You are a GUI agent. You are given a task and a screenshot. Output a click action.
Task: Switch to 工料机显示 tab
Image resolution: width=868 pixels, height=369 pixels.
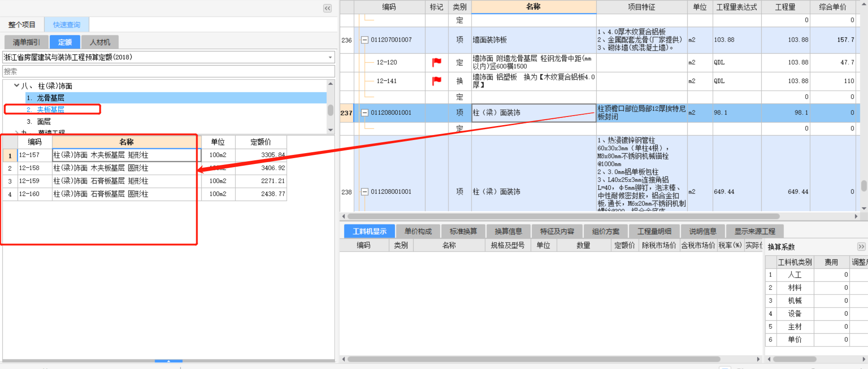click(x=369, y=231)
